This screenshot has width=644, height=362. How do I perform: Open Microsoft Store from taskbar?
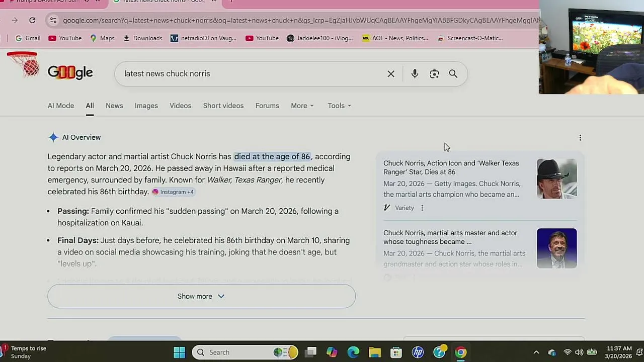396,352
